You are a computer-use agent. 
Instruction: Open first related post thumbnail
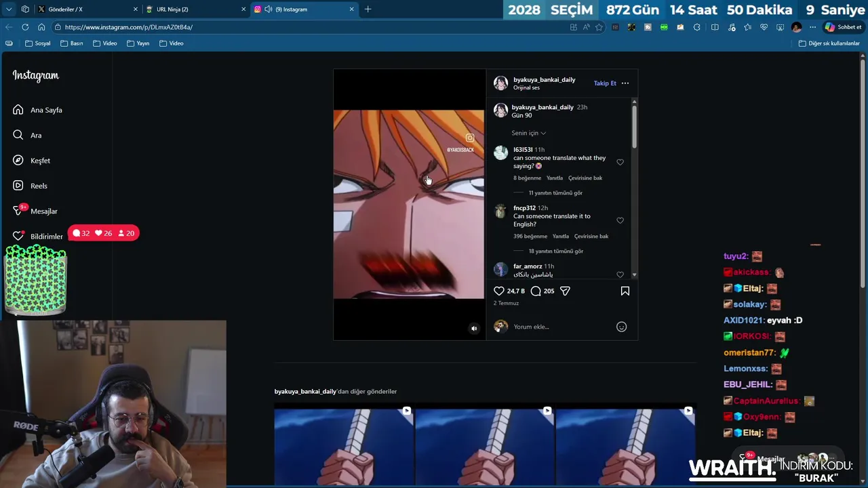coord(344,446)
